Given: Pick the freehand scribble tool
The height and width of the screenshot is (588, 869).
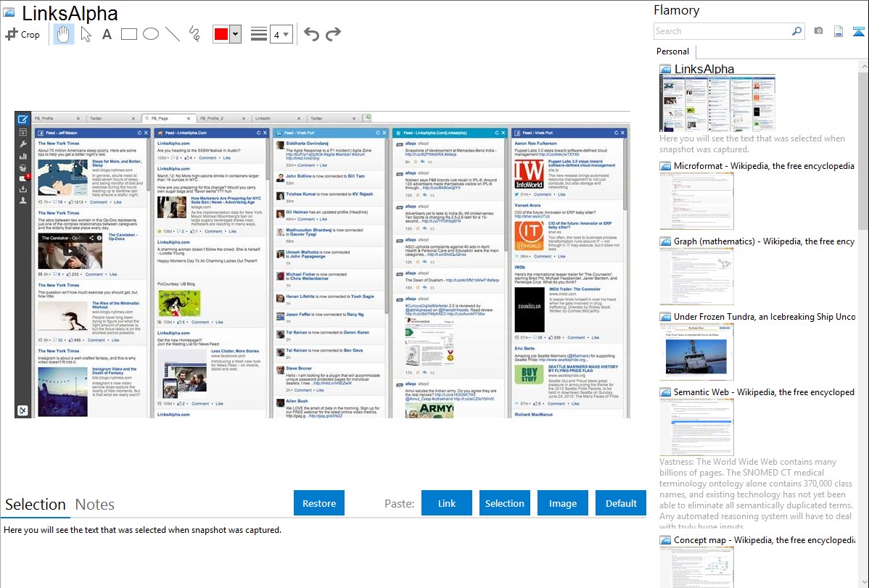Looking at the screenshot, I should pyautogui.click(x=194, y=34).
